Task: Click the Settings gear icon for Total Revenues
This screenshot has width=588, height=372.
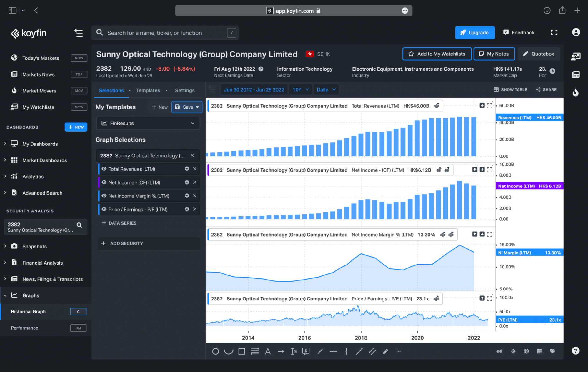Action: pyautogui.click(x=186, y=169)
